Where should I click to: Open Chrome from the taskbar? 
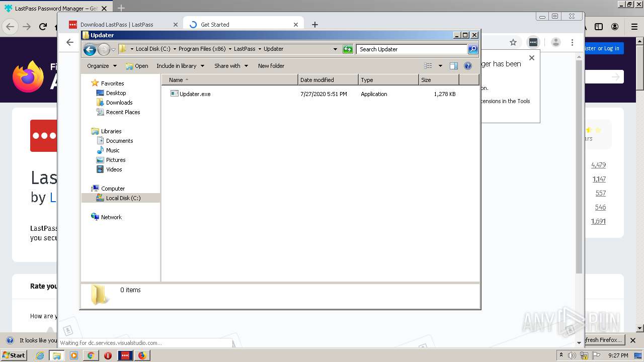[x=91, y=355]
